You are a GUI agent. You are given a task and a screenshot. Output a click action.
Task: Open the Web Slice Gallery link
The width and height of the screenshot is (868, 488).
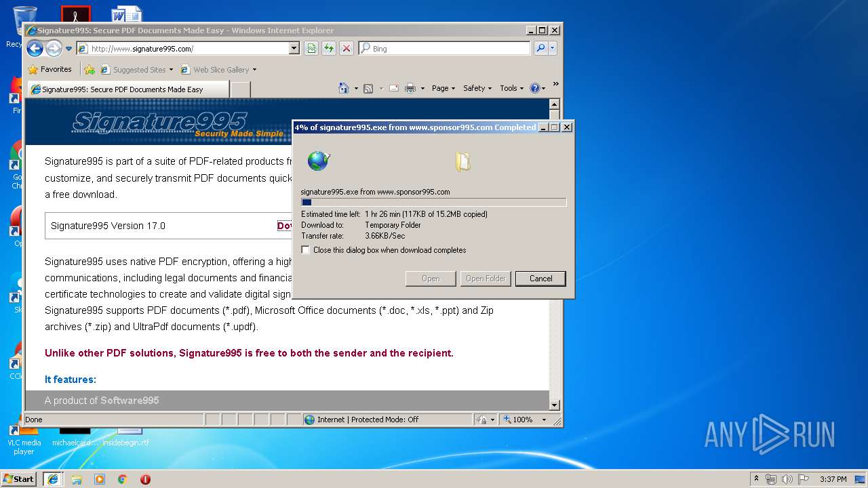click(x=218, y=69)
